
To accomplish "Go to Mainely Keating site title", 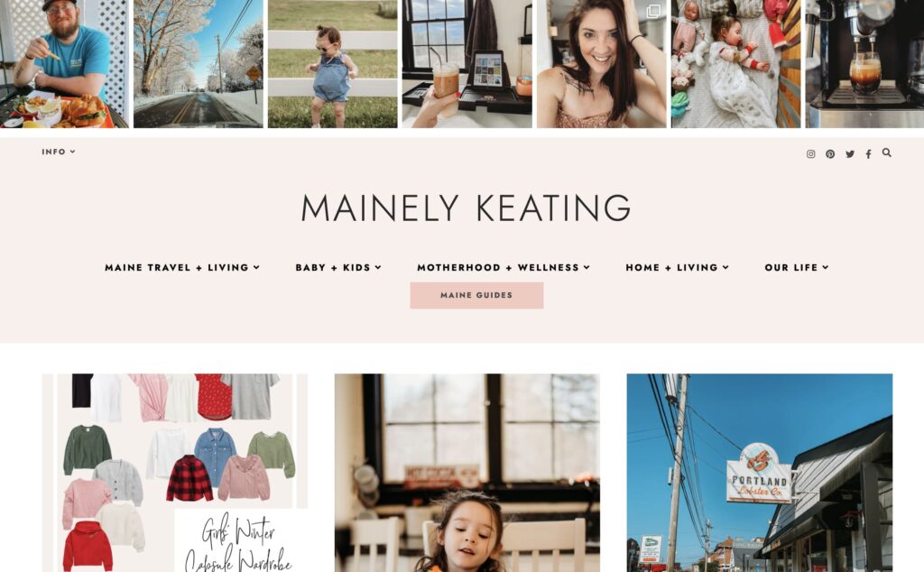I will point(466,208).
